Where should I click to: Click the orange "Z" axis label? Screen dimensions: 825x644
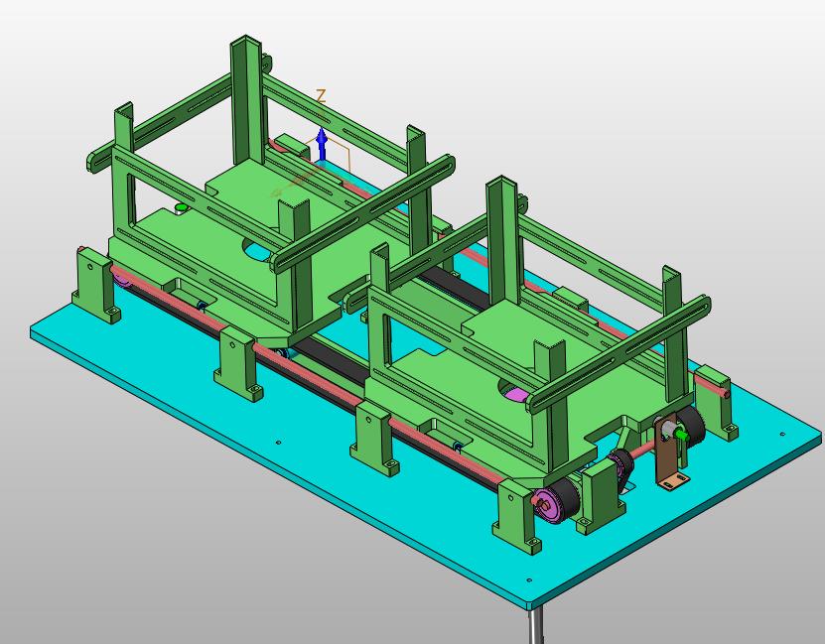point(321,96)
